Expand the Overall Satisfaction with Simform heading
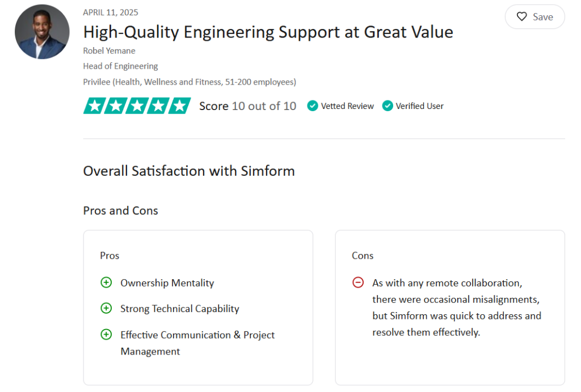This screenshot has height=392, width=581. click(x=189, y=171)
